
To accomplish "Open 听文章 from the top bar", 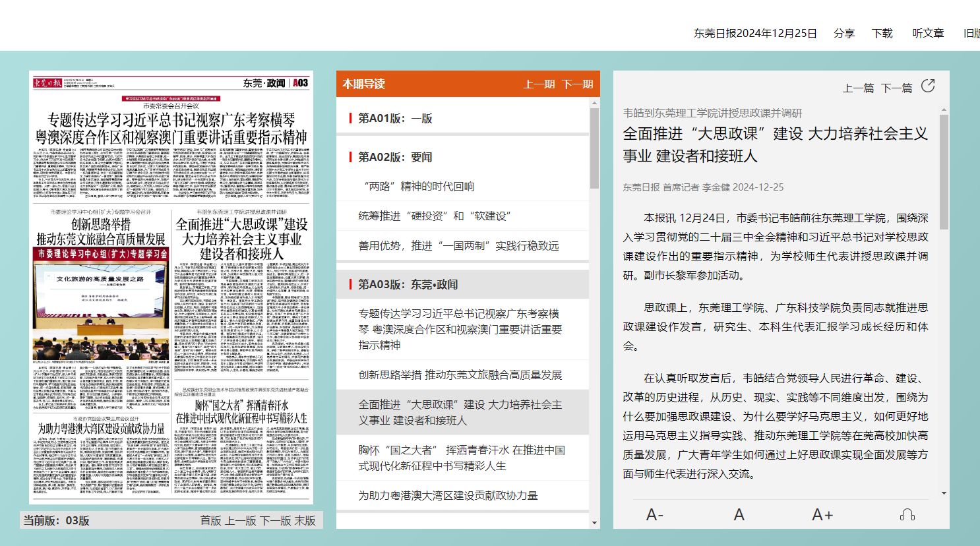I will coord(928,33).
